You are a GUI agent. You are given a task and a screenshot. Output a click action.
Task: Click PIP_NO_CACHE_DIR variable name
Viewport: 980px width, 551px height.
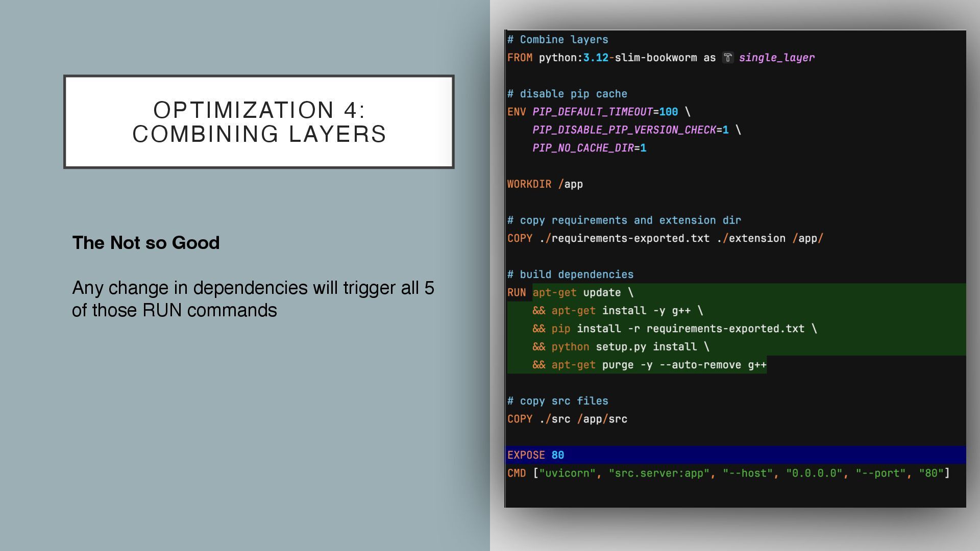click(x=583, y=148)
